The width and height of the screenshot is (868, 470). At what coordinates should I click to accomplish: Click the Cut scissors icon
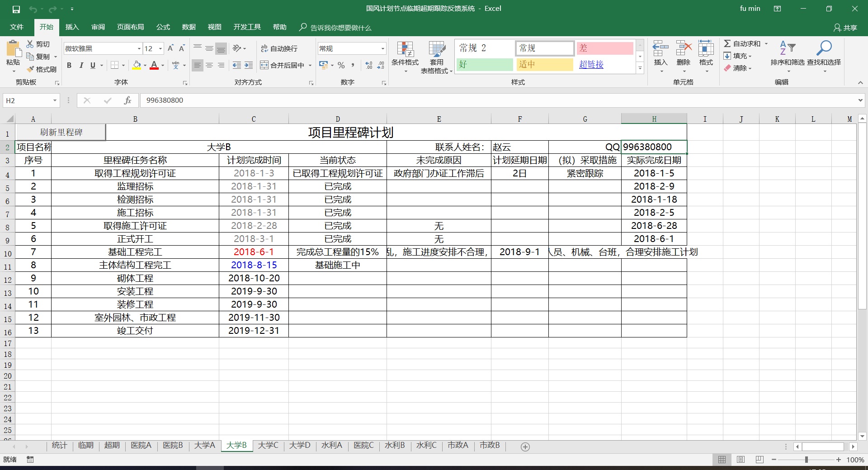30,44
